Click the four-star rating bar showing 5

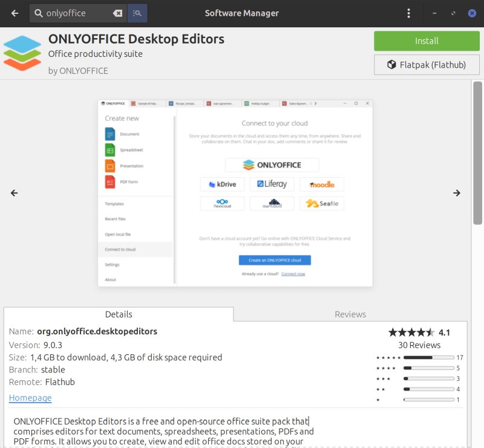429,368
